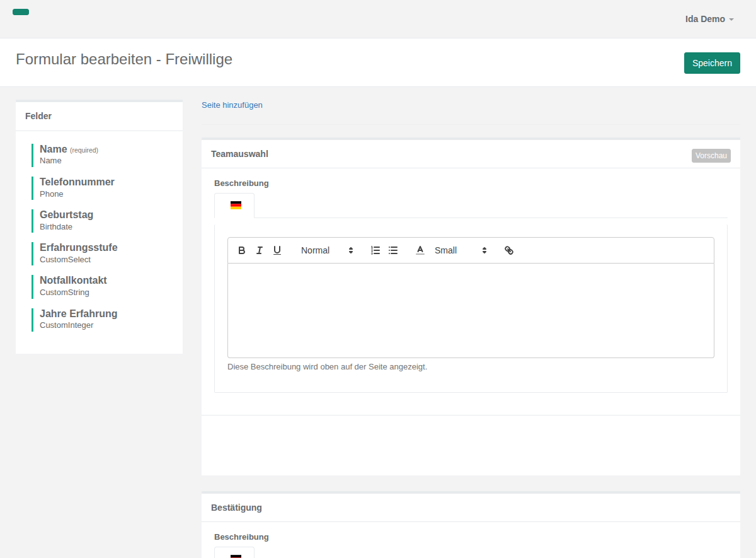Open the text color picker

click(x=420, y=250)
